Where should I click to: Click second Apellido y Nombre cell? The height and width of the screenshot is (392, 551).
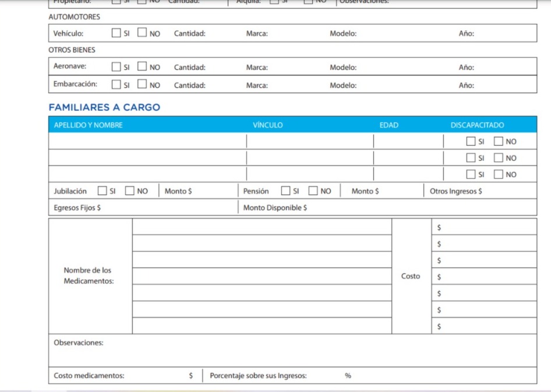click(147, 158)
